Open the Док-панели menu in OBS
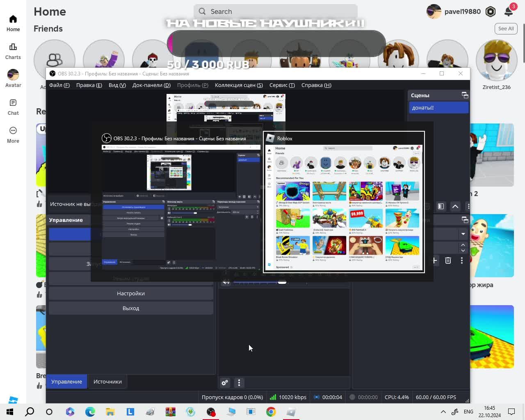The width and height of the screenshot is (525, 420). (x=151, y=85)
